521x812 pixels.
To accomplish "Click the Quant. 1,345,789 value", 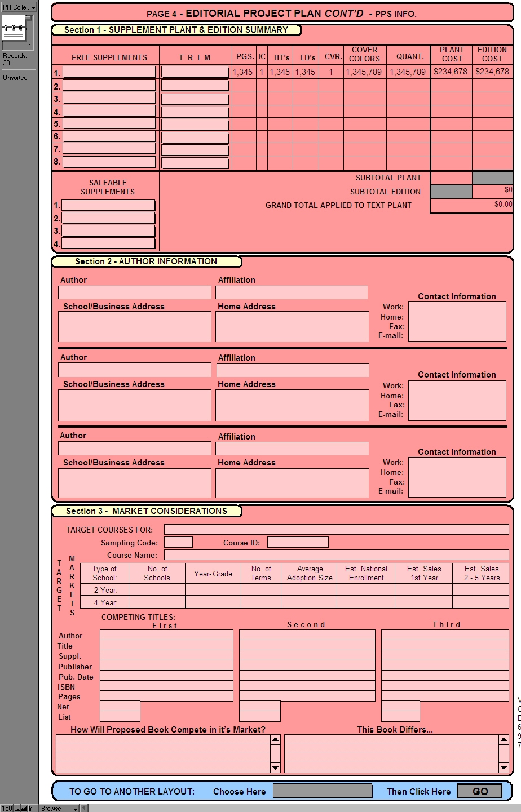I will 408,72.
